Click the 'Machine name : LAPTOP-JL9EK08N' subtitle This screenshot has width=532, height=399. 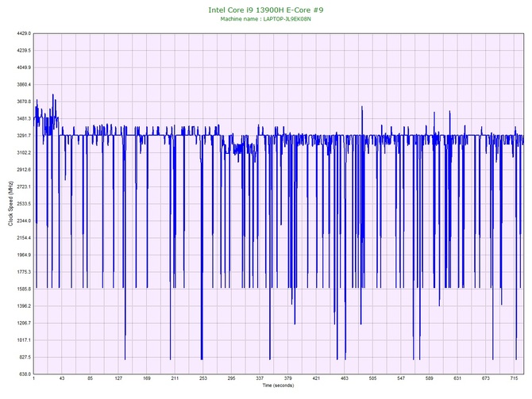coord(266,19)
